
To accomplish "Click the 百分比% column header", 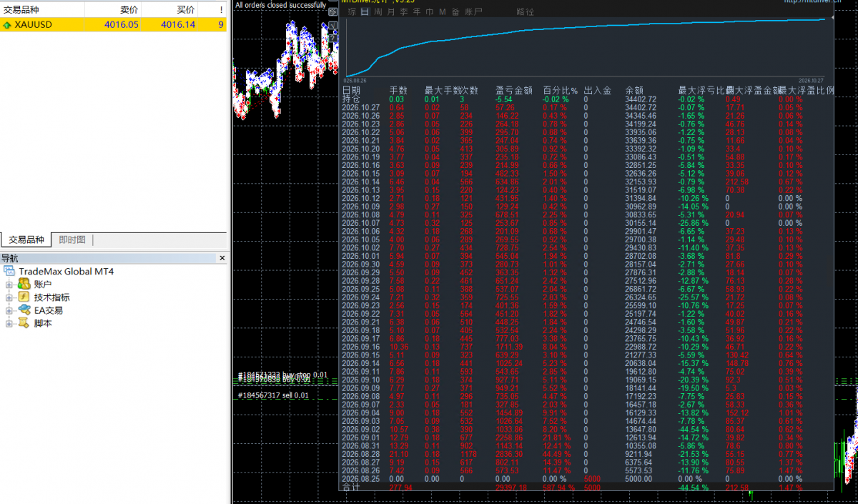I will point(561,90).
